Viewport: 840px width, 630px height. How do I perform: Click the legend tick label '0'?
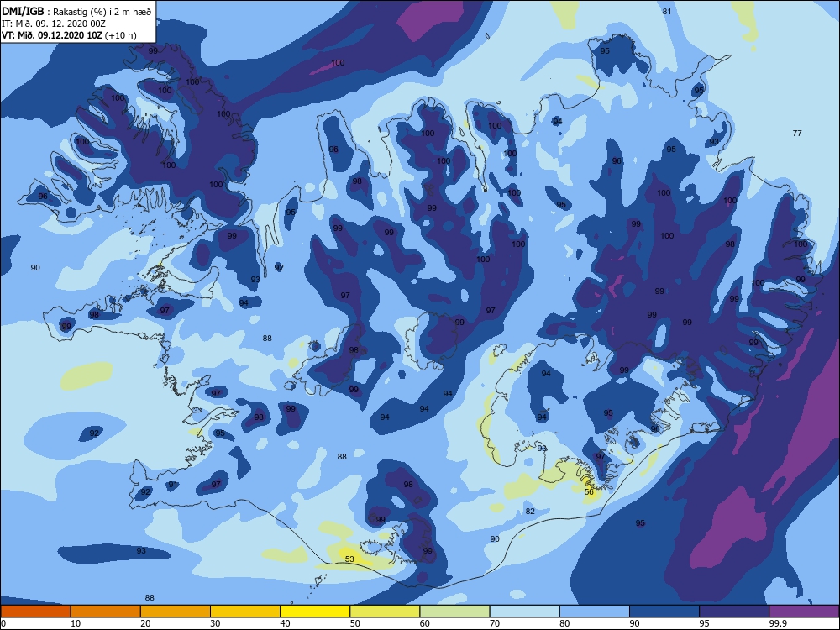click(3, 623)
